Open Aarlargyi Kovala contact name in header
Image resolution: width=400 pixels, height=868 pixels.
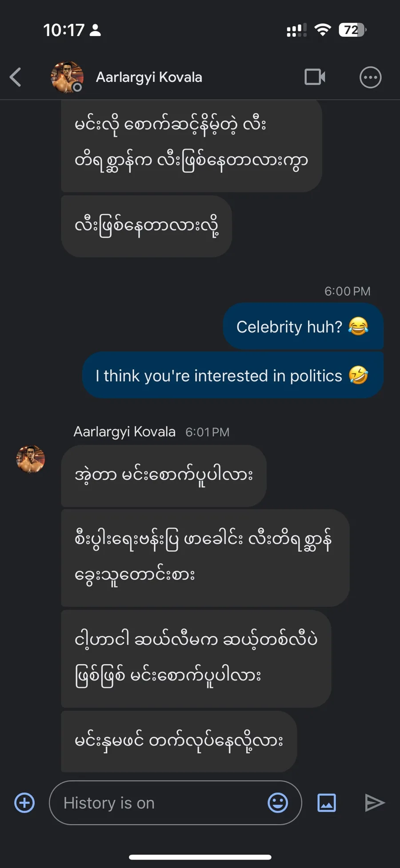pos(149,77)
